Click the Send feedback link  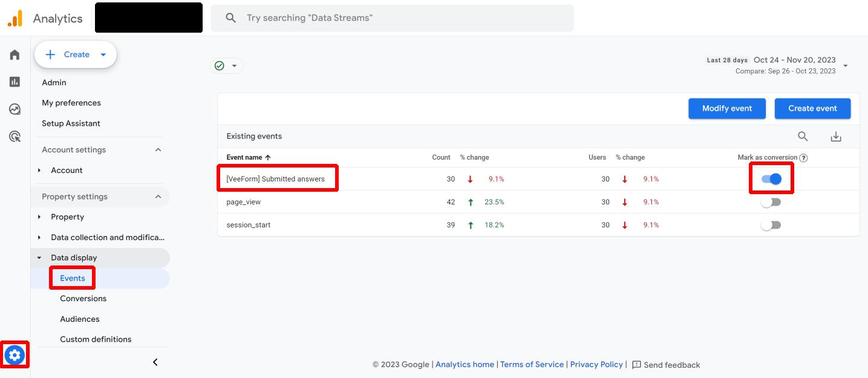tap(672, 365)
